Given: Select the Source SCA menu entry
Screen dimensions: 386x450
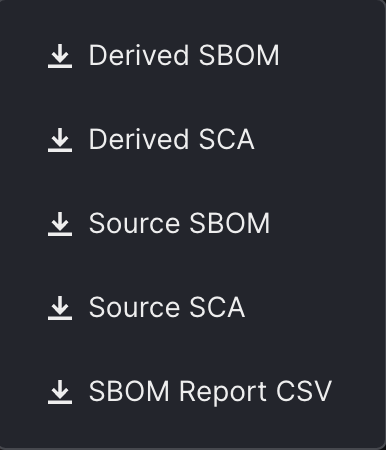Looking at the screenshot, I should 193,308.
